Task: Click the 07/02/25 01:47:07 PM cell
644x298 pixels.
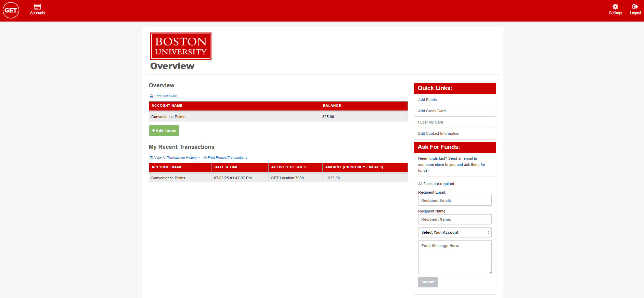Action: (240, 178)
